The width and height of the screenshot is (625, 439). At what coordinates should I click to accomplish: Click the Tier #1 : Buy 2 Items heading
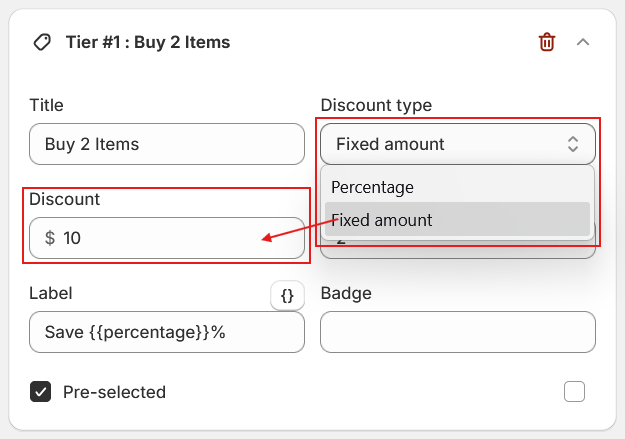coord(147,42)
